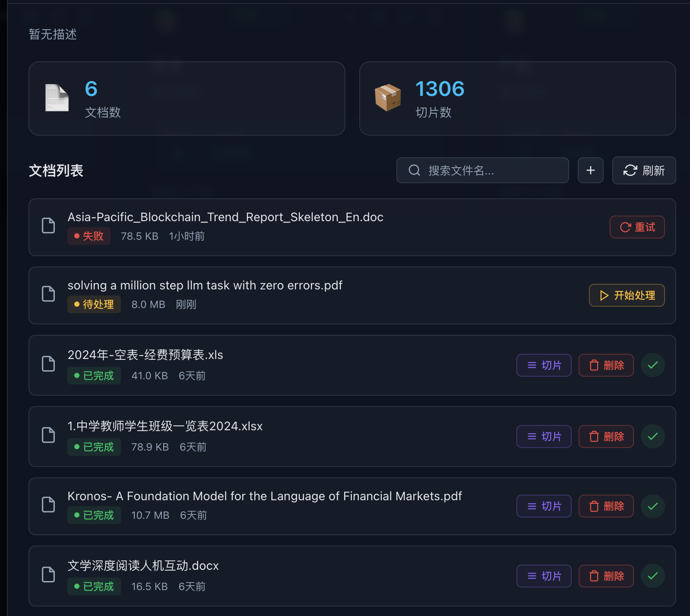Click file icon beside Asia-Pacific Blockchain document
Screen dimensions: 690x616
[x=48, y=225]
